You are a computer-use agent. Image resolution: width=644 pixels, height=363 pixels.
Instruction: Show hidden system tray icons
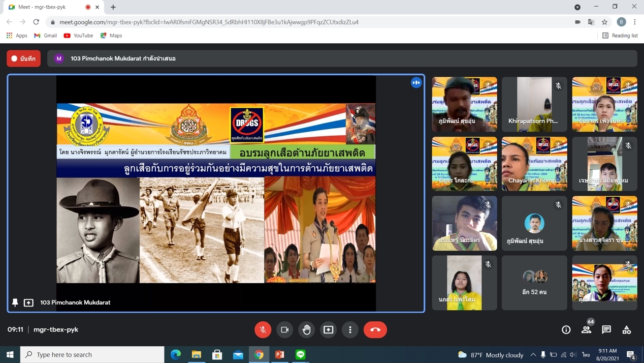(533, 354)
